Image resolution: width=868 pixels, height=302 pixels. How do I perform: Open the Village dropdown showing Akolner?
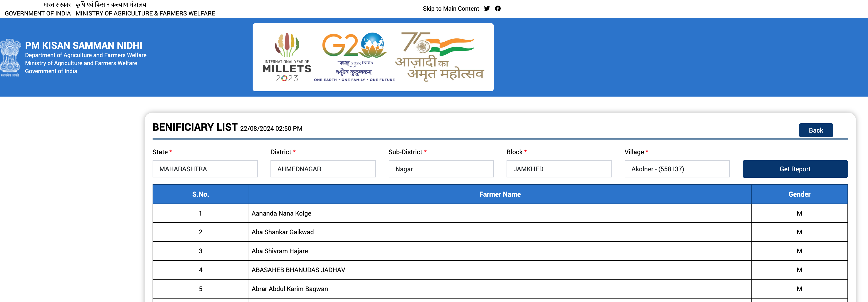(677, 169)
